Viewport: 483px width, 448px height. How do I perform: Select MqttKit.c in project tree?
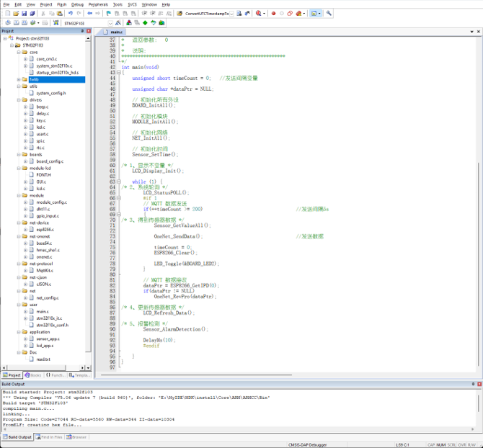pyautogui.click(x=45, y=271)
